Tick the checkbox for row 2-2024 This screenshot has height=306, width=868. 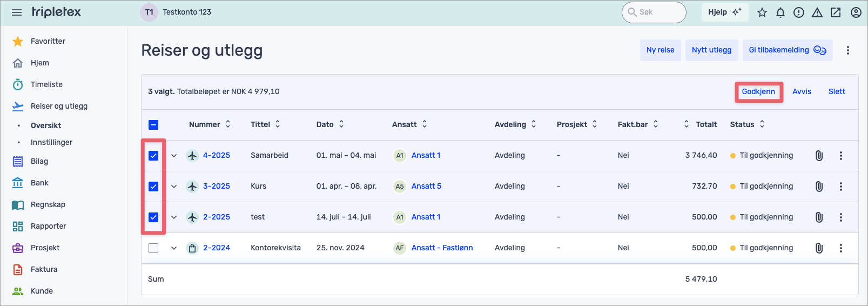point(153,248)
